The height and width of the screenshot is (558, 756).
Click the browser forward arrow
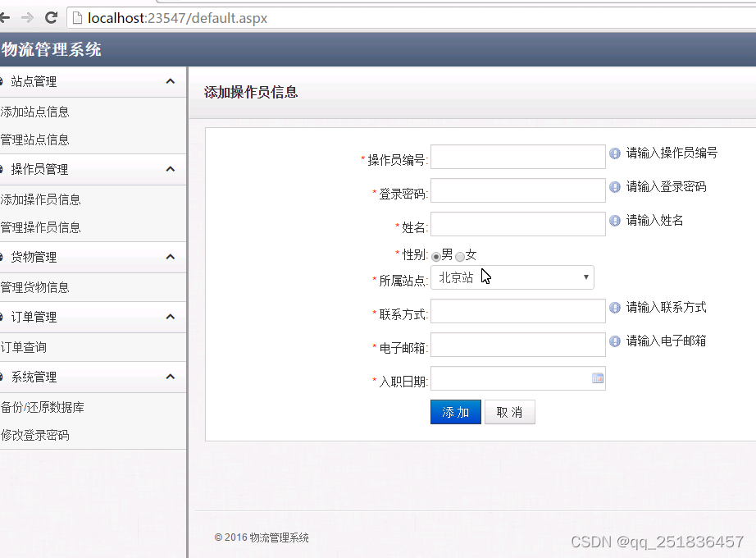pyautogui.click(x=28, y=18)
